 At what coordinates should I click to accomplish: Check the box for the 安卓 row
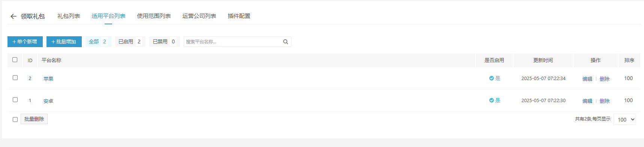tap(15, 99)
